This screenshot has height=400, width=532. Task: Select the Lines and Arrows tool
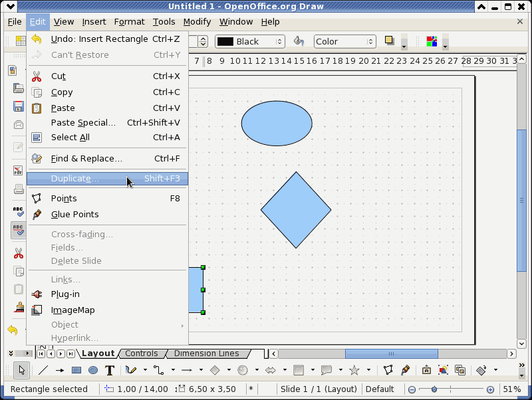tap(187, 370)
